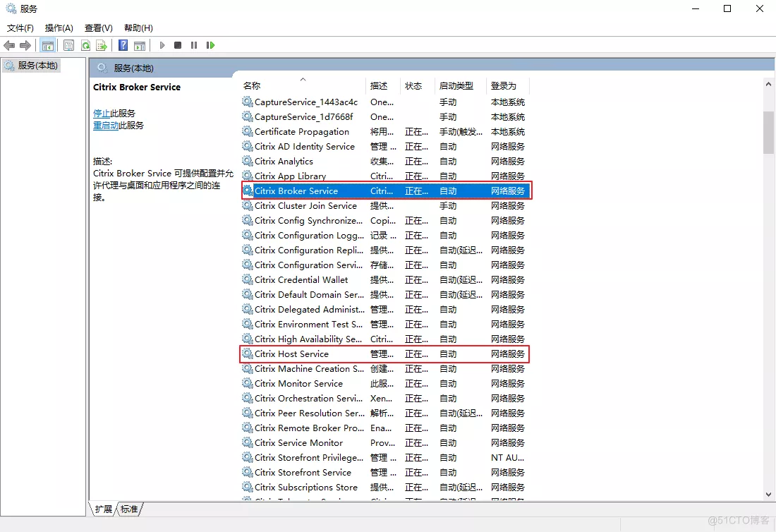Select Citrix Peer Resolution Ser... row
This screenshot has width=776, height=532.
(384, 413)
